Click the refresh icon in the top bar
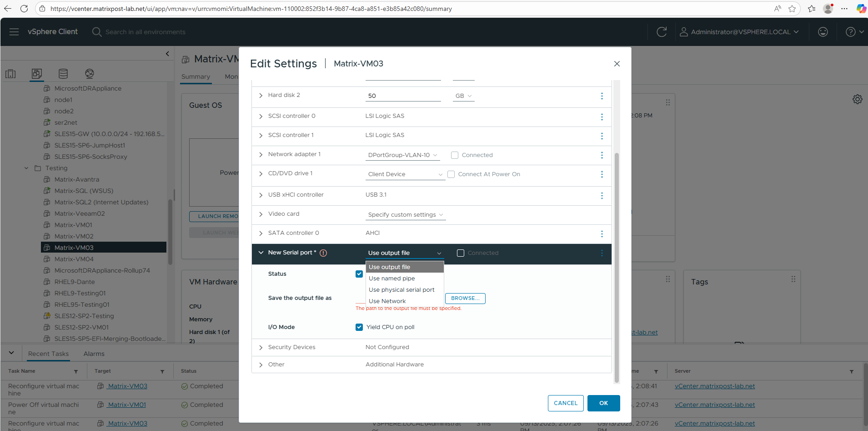The height and width of the screenshot is (431, 868). (x=662, y=32)
